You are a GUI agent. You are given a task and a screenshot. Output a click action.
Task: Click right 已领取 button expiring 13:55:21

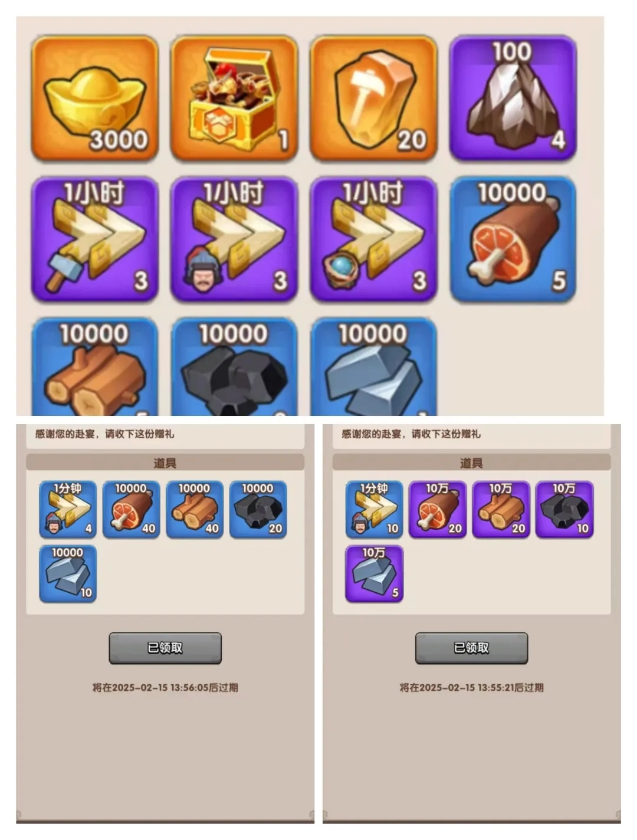[x=471, y=648]
